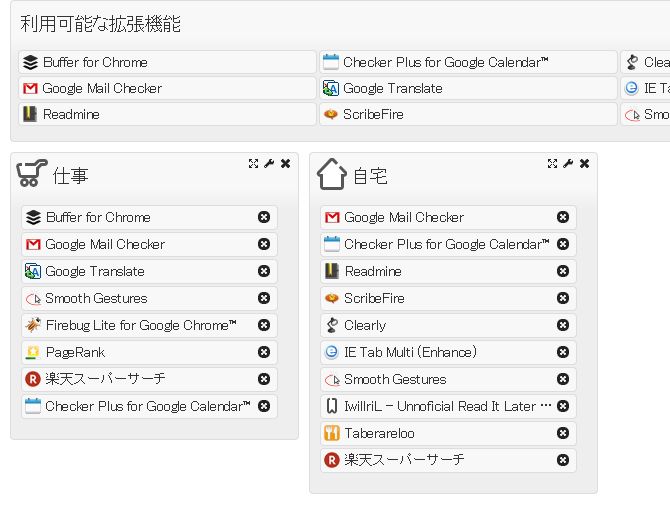Click Taberareloo fork icon in 自宅
This screenshot has width=670, height=509.
[x=332, y=433]
